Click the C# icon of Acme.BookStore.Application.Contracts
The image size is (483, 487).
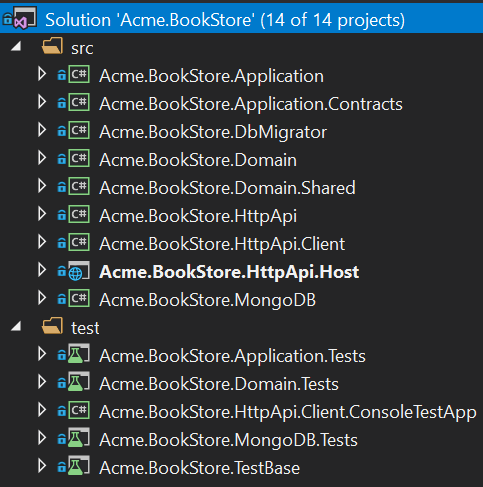click(x=79, y=102)
